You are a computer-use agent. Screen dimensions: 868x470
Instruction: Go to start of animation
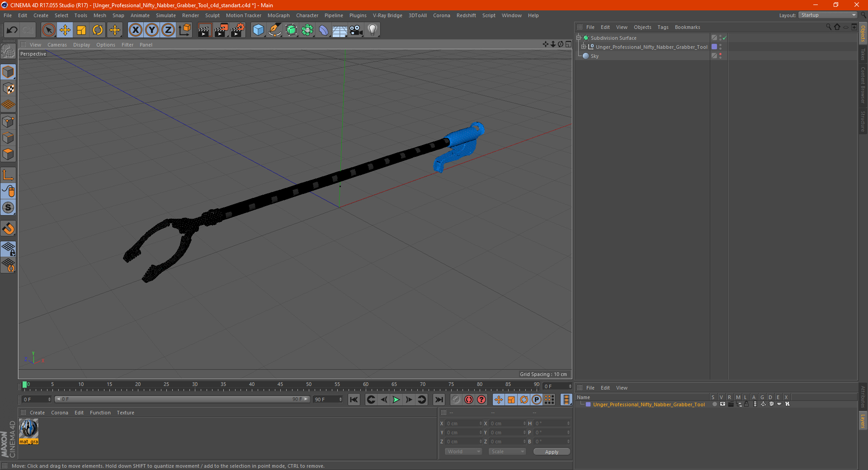click(354, 399)
